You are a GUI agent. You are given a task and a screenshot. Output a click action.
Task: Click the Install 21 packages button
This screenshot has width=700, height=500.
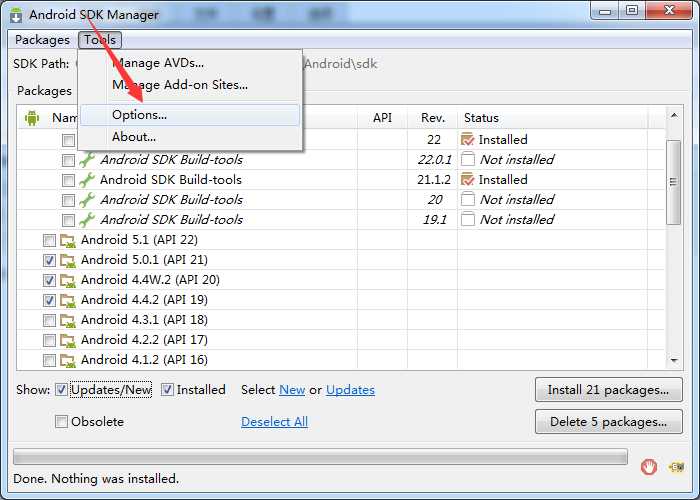608,390
